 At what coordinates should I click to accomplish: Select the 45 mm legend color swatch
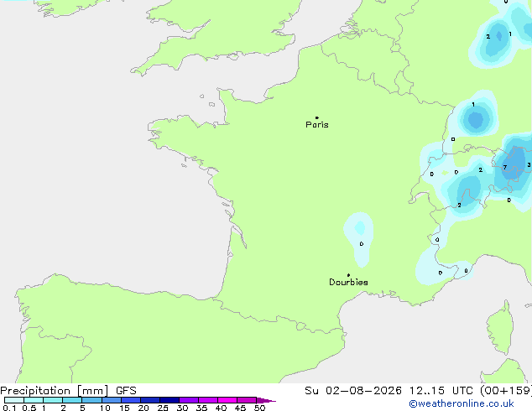247,400
